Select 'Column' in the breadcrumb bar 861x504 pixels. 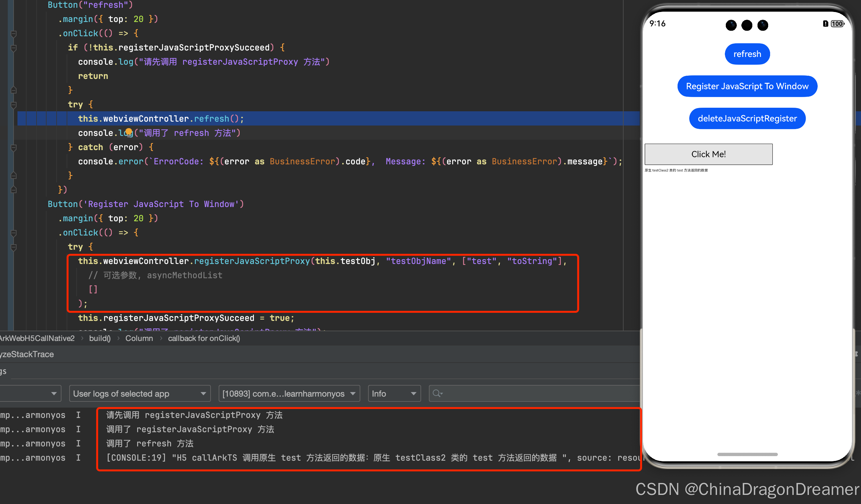pyautogui.click(x=139, y=338)
